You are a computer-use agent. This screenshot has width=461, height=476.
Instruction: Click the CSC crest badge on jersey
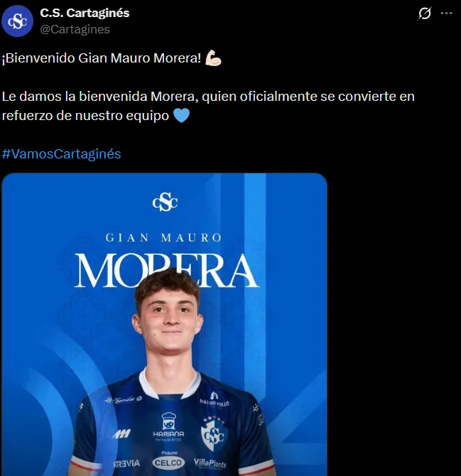tap(214, 433)
